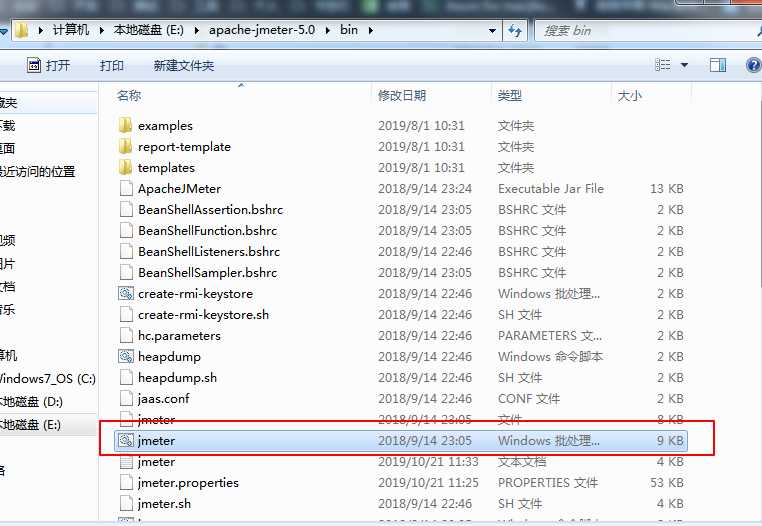Click the BeanShellListeners.bshrc file icon
Screen dimensions: 762x526
(126, 251)
